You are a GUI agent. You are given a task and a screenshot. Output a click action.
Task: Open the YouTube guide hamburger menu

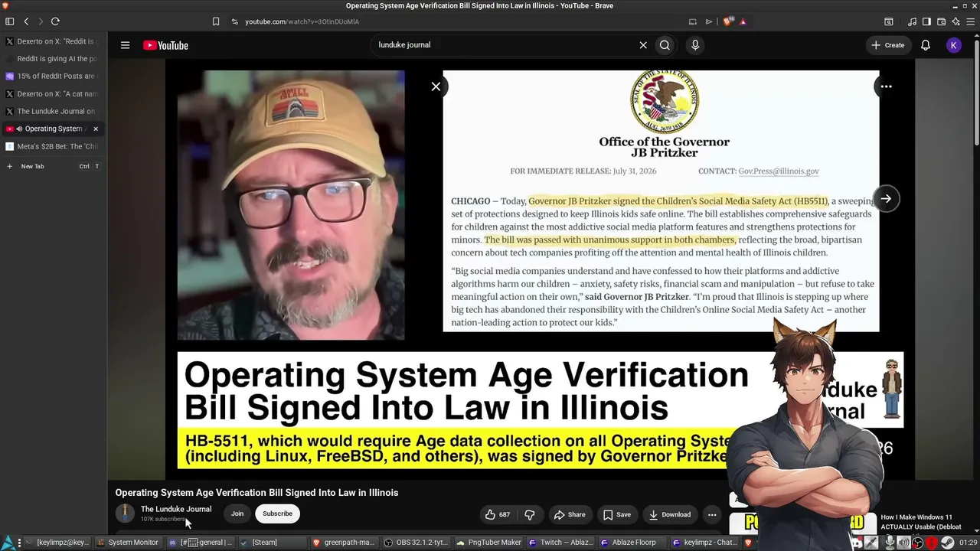tap(125, 45)
